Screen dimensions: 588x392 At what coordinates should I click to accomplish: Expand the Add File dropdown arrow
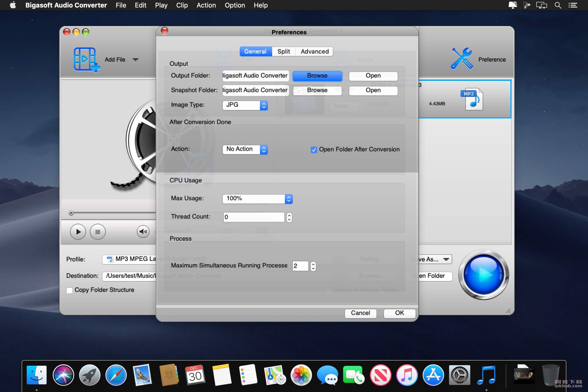136,59
